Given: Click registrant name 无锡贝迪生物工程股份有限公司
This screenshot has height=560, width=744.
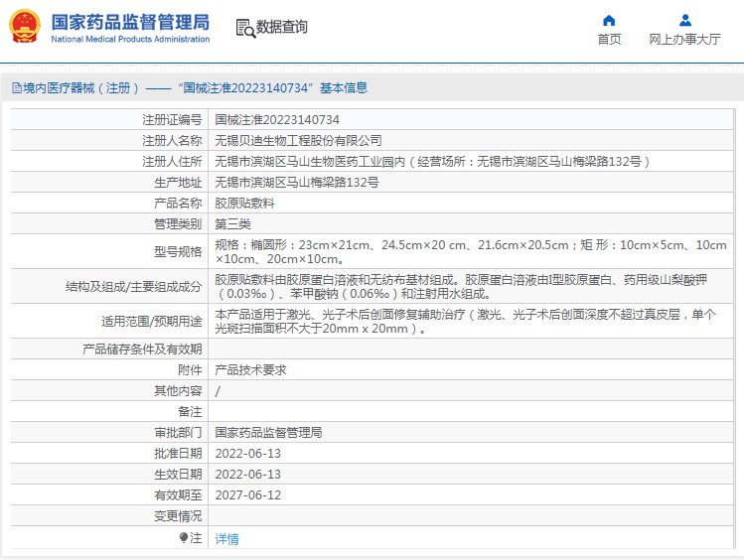Looking at the screenshot, I should coord(298,141).
